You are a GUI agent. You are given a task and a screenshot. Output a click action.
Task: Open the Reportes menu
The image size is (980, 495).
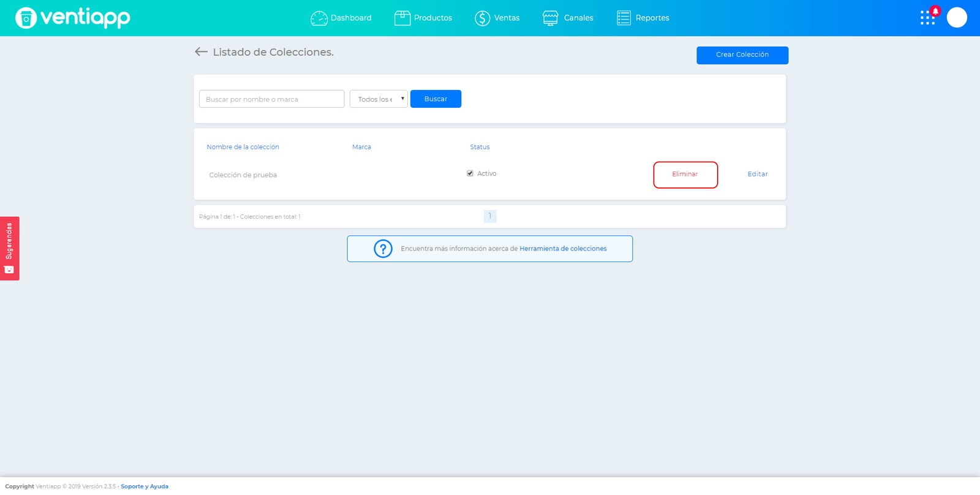coord(652,18)
